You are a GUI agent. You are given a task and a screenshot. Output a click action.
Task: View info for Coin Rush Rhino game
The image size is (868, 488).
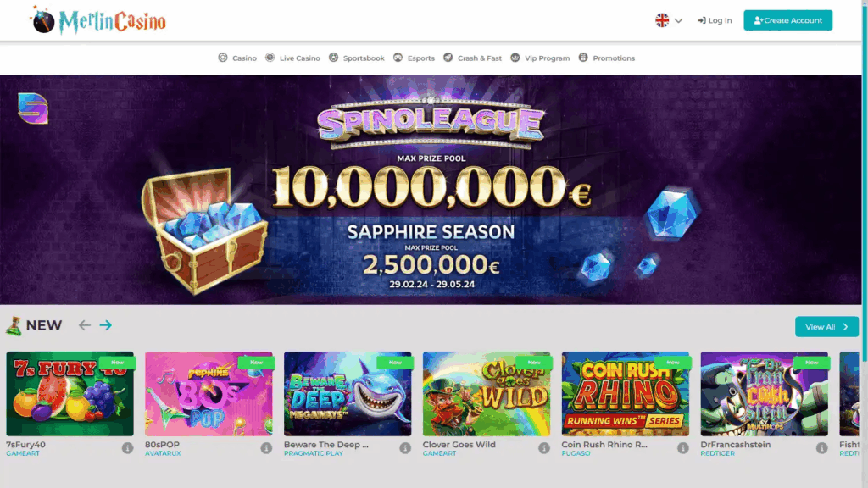coord(682,448)
